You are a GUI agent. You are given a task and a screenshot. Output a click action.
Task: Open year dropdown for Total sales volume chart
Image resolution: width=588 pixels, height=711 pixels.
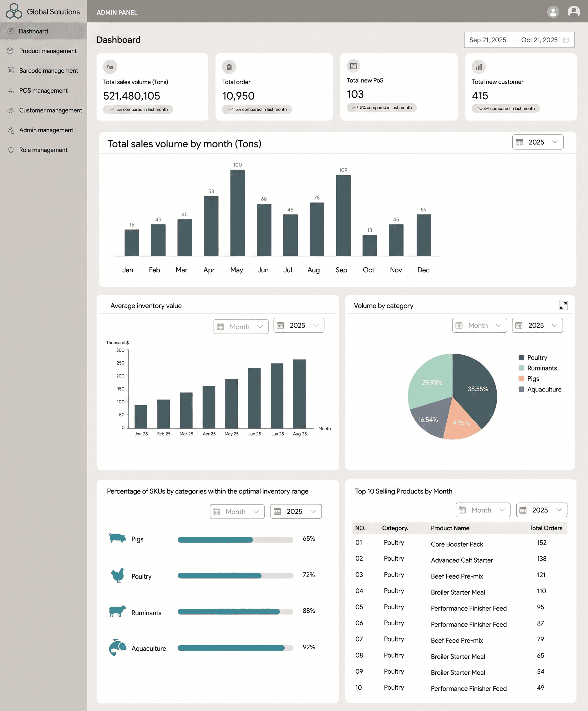(x=538, y=142)
